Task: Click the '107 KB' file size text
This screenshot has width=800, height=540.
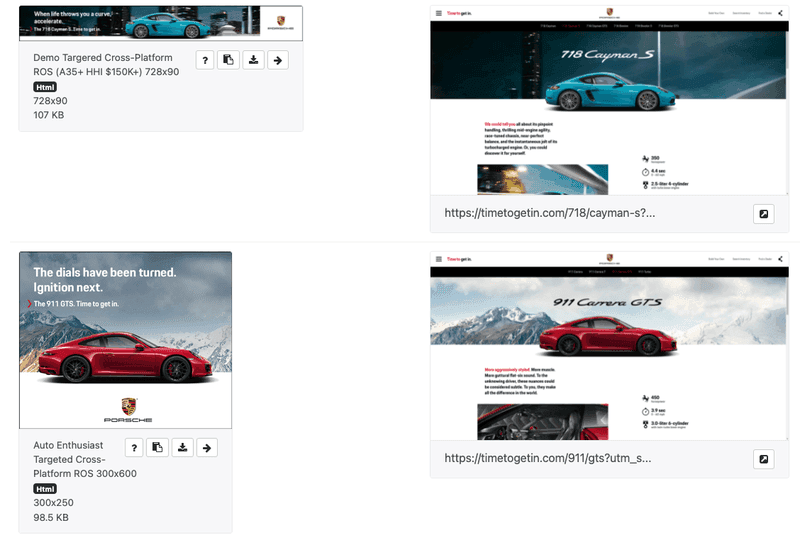Action: [x=48, y=115]
